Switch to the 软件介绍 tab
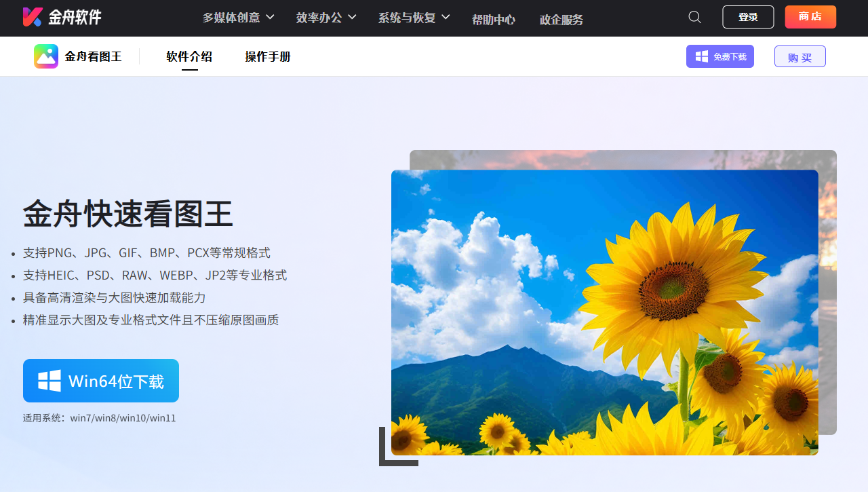868x492 pixels. pos(189,57)
